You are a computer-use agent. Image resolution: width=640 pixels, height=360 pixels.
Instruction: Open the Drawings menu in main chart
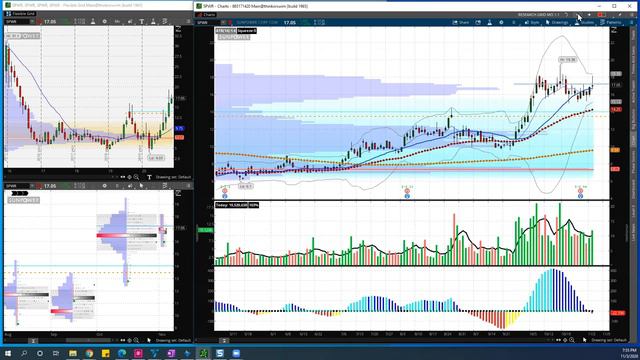pos(557,22)
